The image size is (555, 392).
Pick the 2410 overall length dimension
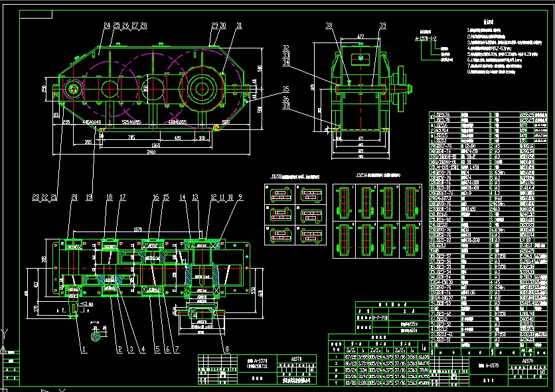coord(150,152)
